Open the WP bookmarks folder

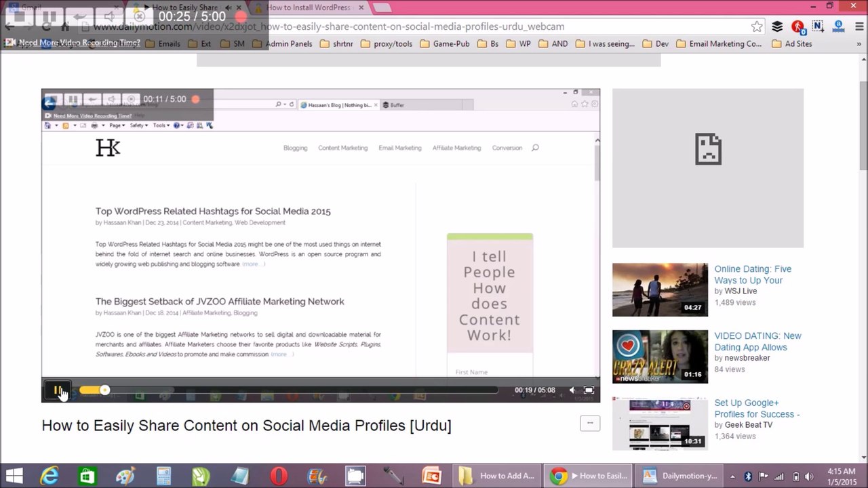(x=519, y=44)
